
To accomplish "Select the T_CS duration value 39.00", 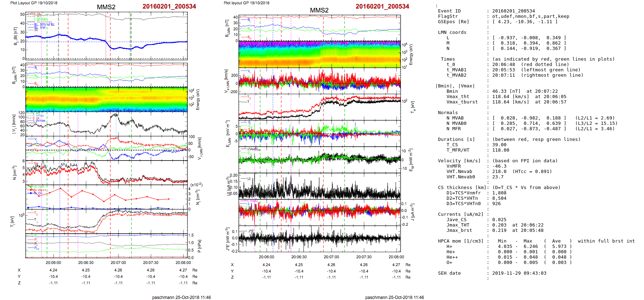I will coord(499,145).
